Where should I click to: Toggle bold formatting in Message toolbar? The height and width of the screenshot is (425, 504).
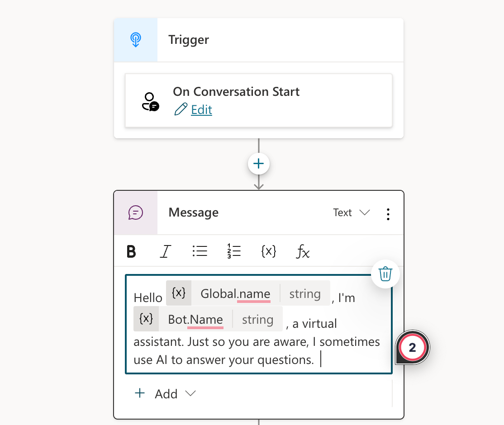[x=131, y=251]
